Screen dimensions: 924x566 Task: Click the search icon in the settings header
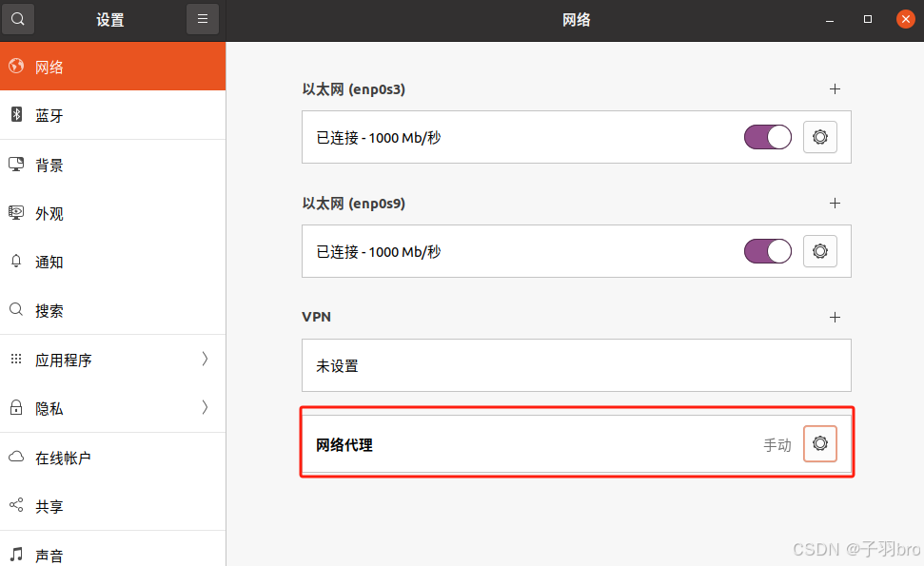click(x=18, y=19)
